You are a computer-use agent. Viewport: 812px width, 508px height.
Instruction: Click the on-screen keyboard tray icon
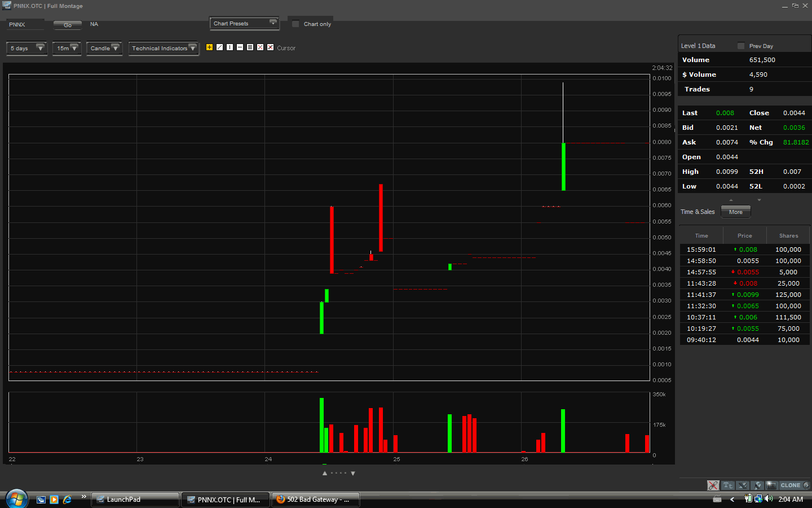pos(717,500)
